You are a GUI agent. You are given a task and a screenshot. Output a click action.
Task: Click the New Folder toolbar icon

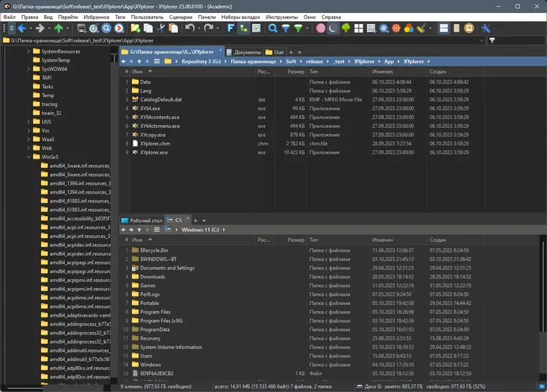[135, 29]
